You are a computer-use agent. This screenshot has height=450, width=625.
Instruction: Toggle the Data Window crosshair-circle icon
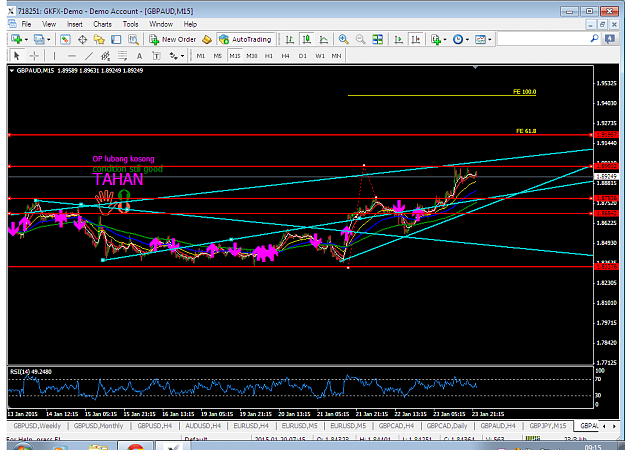(x=82, y=39)
